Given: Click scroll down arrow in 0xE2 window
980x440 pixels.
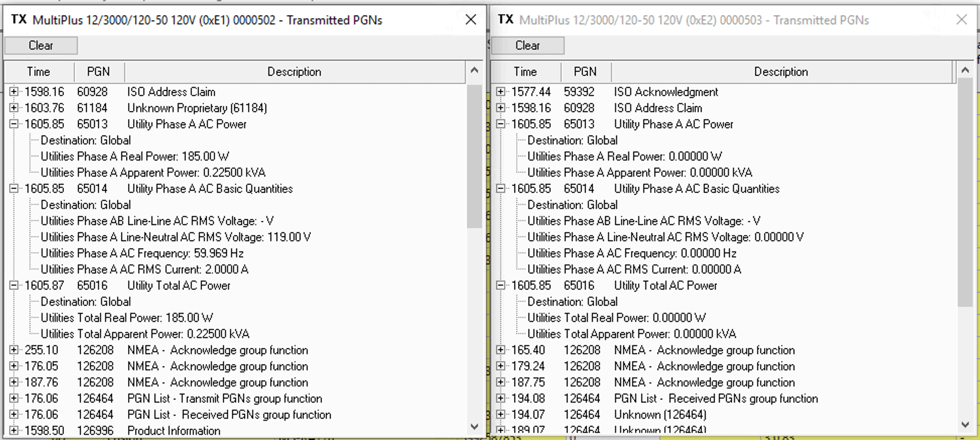Looking at the screenshot, I should click(x=965, y=425).
